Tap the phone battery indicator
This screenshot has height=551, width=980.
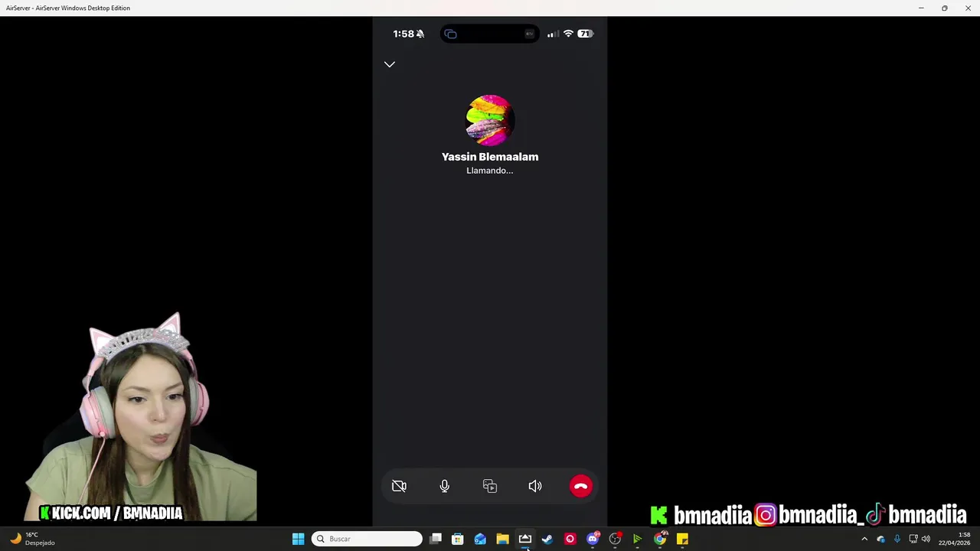coord(585,34)
